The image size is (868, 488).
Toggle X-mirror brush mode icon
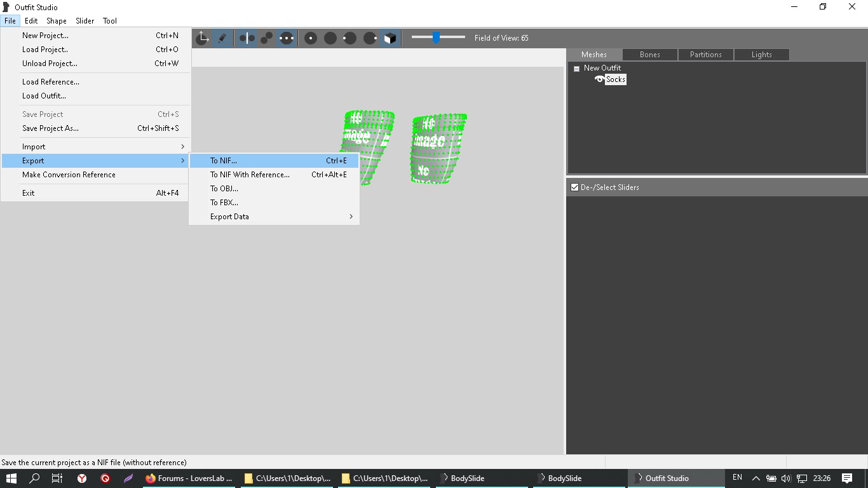[x=247, y=38]
